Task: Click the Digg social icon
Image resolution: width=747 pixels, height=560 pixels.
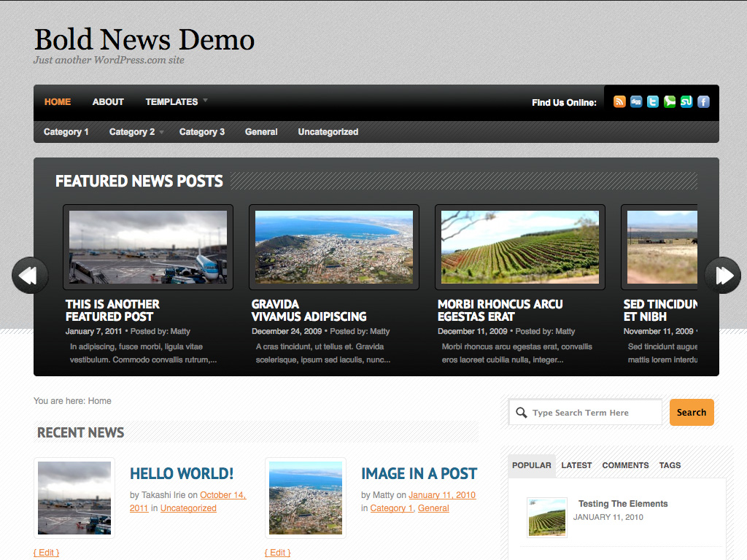Action: click(x=636, y=102)
